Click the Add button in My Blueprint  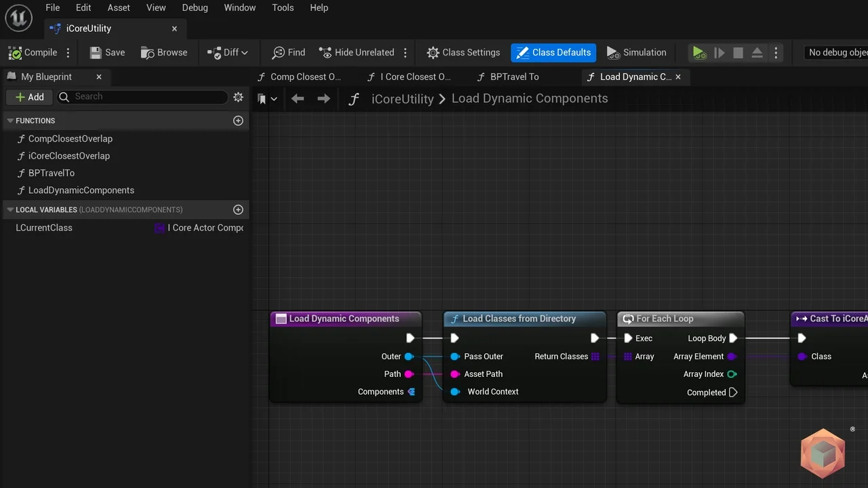(29, 97)
